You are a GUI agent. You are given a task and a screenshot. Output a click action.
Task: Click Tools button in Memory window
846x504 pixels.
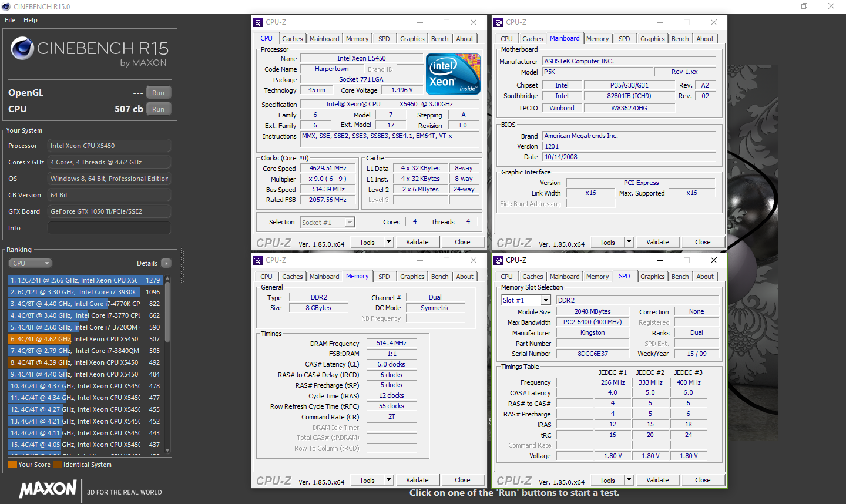coord(367,480)
